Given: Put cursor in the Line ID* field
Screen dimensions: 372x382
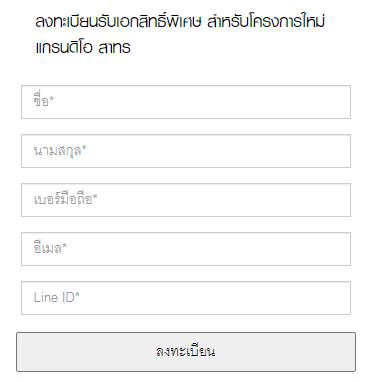Looking at the screenshot, I should tap(186, 298).
